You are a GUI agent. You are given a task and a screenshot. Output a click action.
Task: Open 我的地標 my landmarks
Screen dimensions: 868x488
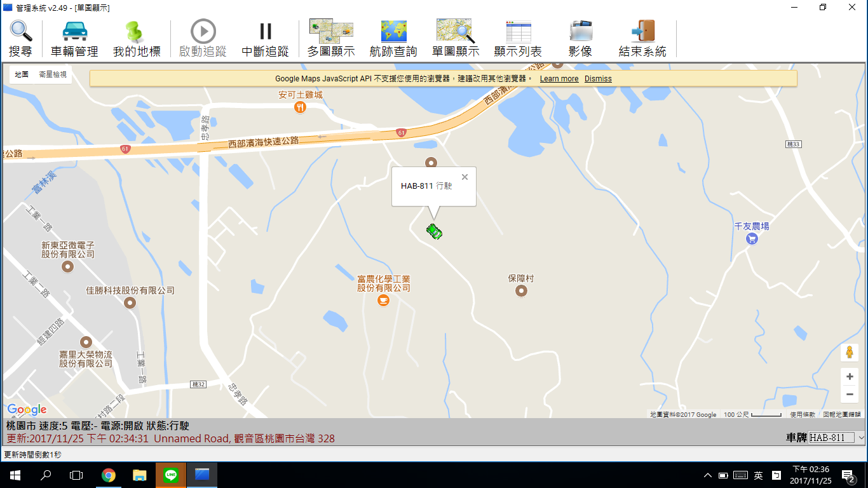(x=137, y=39)
